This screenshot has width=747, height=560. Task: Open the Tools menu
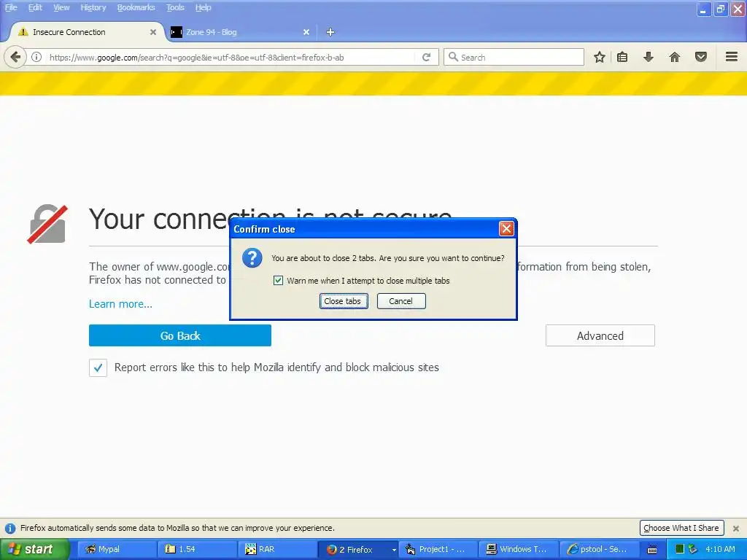pyautogui.click(x=175, y=7)
